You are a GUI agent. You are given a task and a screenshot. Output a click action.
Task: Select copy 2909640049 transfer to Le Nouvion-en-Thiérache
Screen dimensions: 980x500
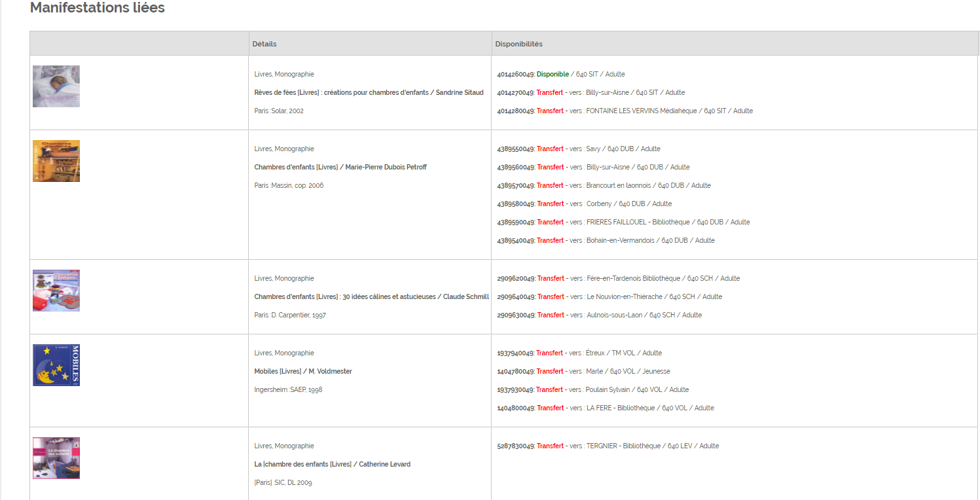610,296
